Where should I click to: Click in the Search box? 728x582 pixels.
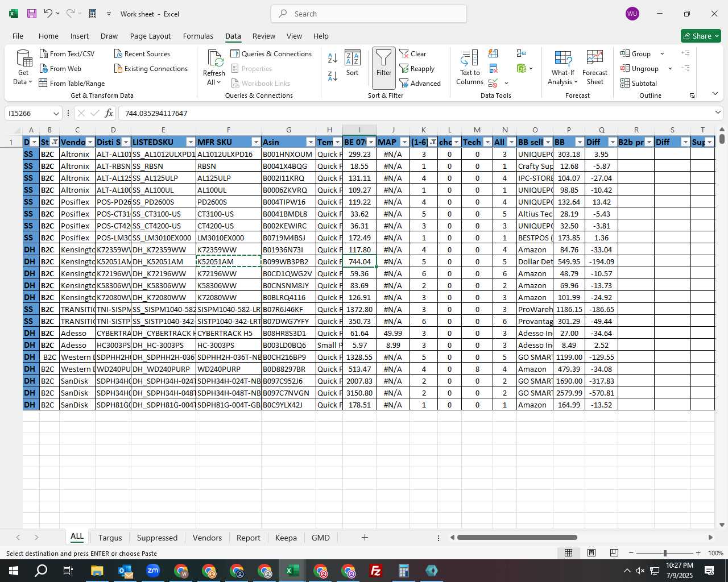tap(369, 14)
